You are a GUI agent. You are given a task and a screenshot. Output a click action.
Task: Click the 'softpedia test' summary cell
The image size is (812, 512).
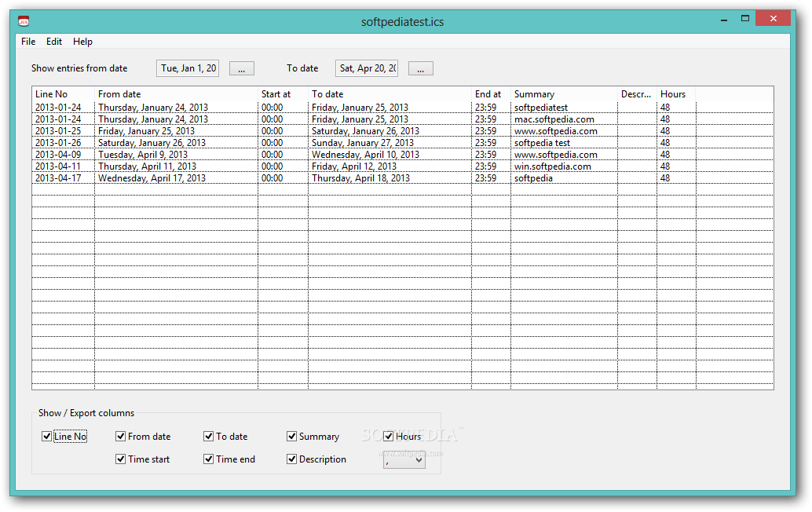click(x=564, y=143)
